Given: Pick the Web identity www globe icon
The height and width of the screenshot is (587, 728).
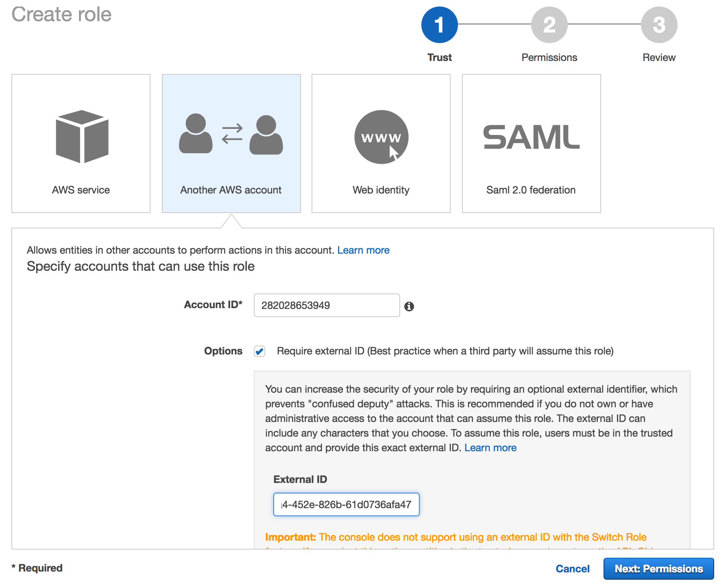Looking at the screenshot, I should (381, 137).
